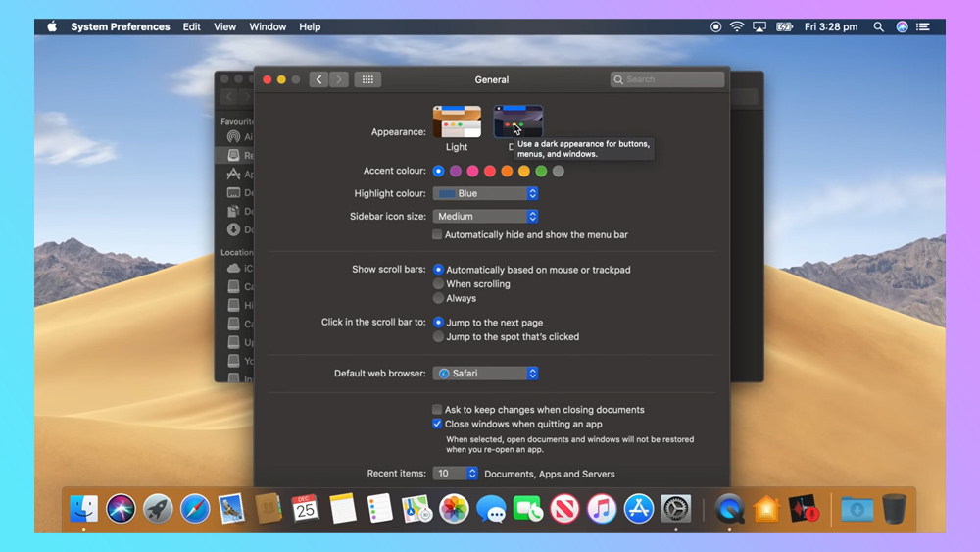
Task: Open System Preferences gear in Dock
Action: click(675, 508)
